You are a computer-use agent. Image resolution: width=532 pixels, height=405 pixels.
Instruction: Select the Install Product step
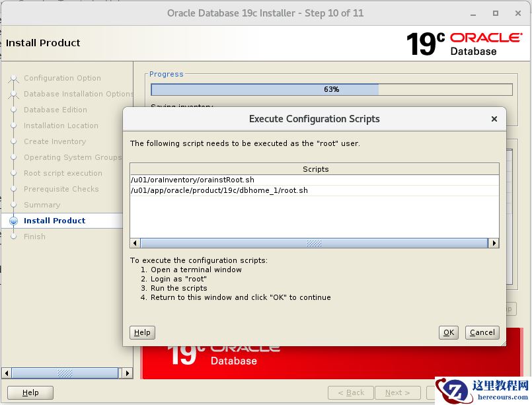coord(55,221)
